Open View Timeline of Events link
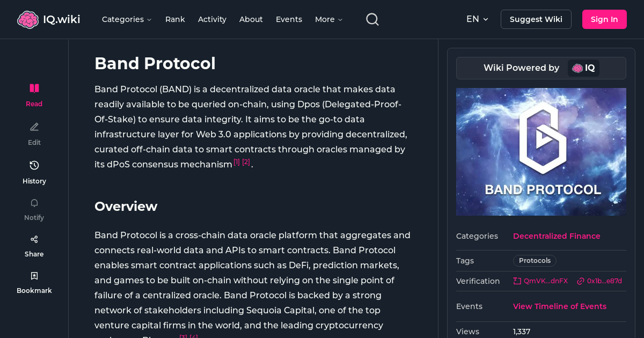Screen dimensions: 644x338 559,306
